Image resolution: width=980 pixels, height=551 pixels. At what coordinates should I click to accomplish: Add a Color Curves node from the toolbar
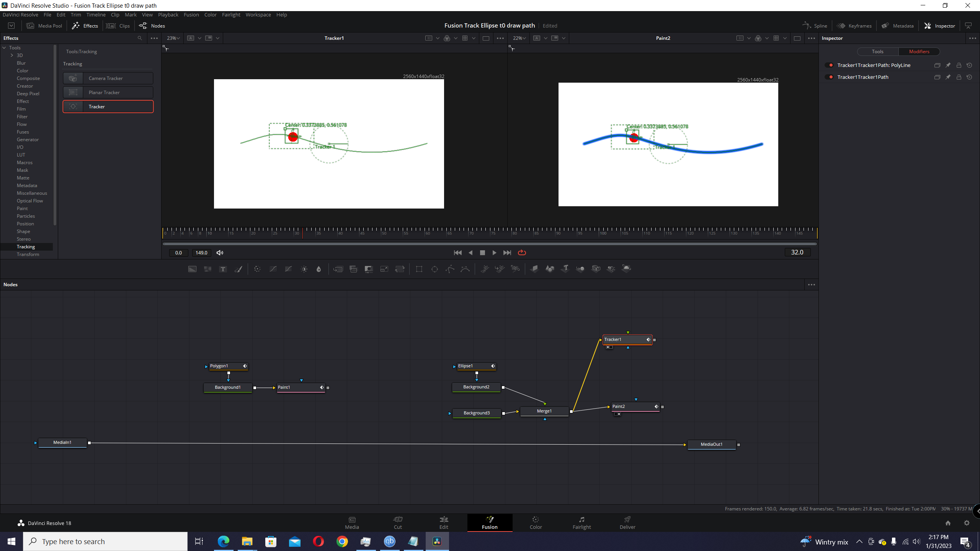273,269
